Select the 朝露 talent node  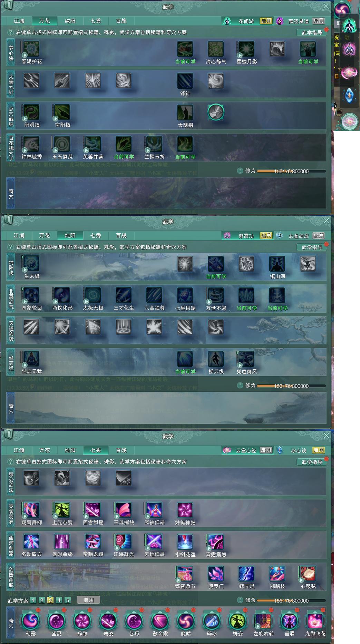click(31, 621)
